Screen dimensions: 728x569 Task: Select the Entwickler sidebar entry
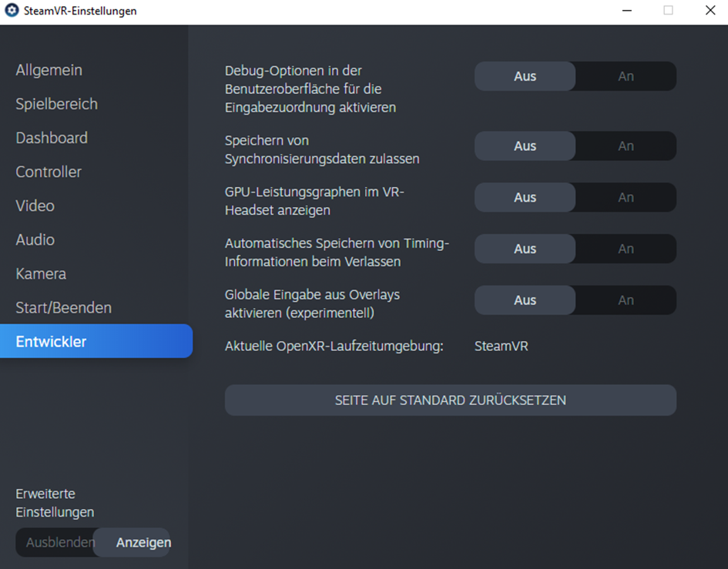pyautogui.click(x=50, y=341)
